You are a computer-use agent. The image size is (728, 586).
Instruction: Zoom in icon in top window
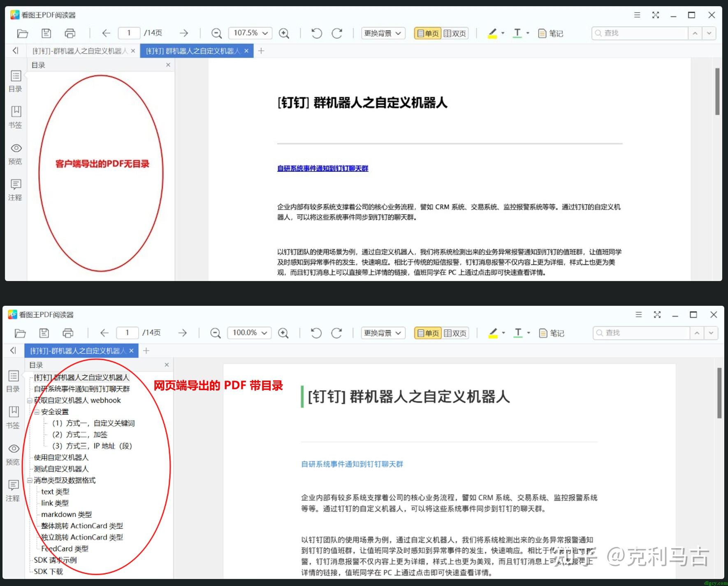click(284, 33)
